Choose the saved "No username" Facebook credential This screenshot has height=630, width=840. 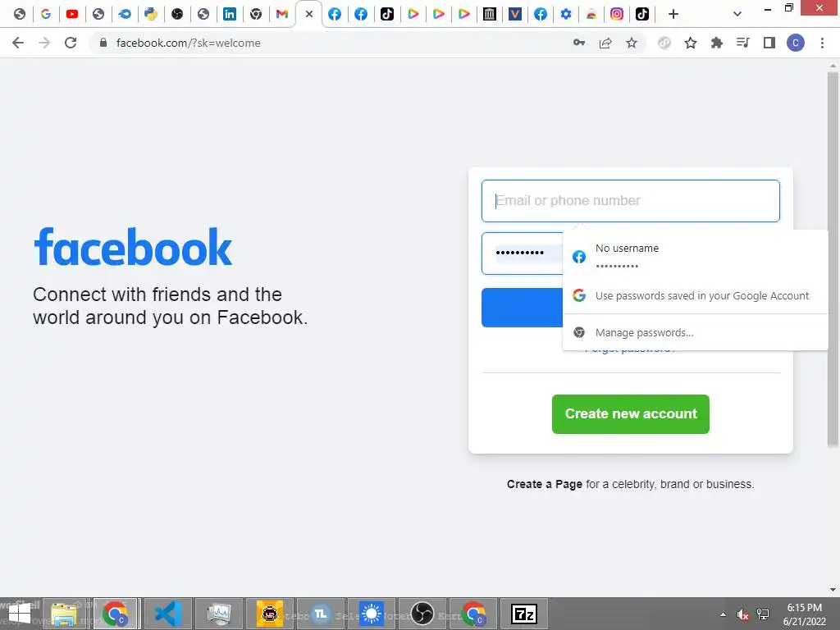coord(696,257)
